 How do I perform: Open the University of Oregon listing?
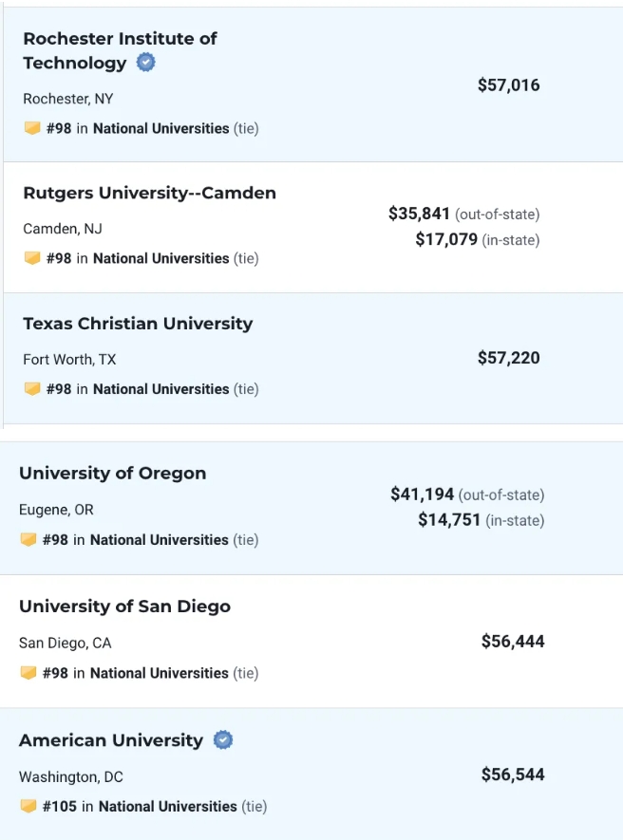112,474
